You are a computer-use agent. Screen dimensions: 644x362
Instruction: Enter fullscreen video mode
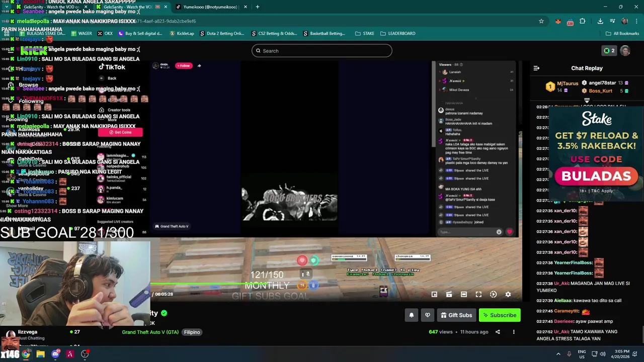point(478,295)
